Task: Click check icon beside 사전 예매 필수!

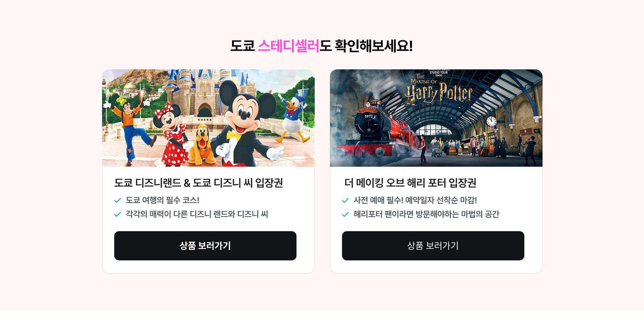Action: tap(345, 200)
